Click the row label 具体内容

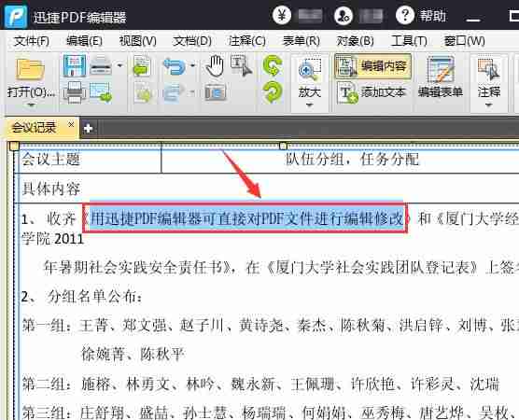(x=51, y=189)
